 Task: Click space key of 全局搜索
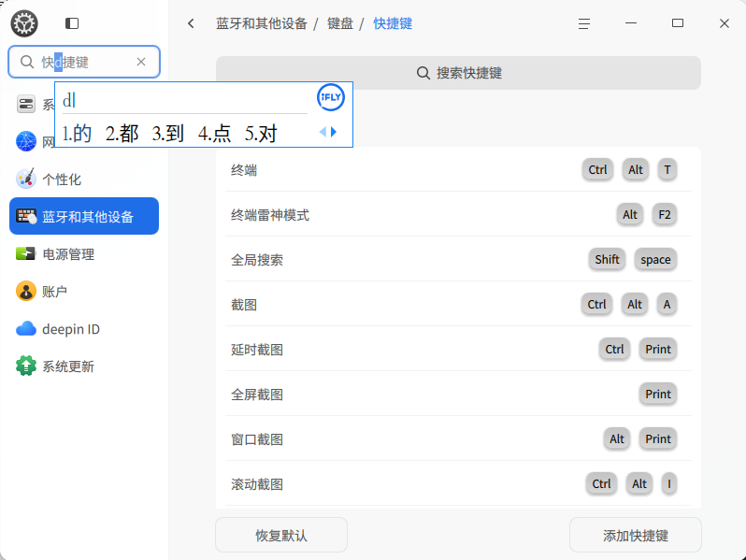(655, 259)
